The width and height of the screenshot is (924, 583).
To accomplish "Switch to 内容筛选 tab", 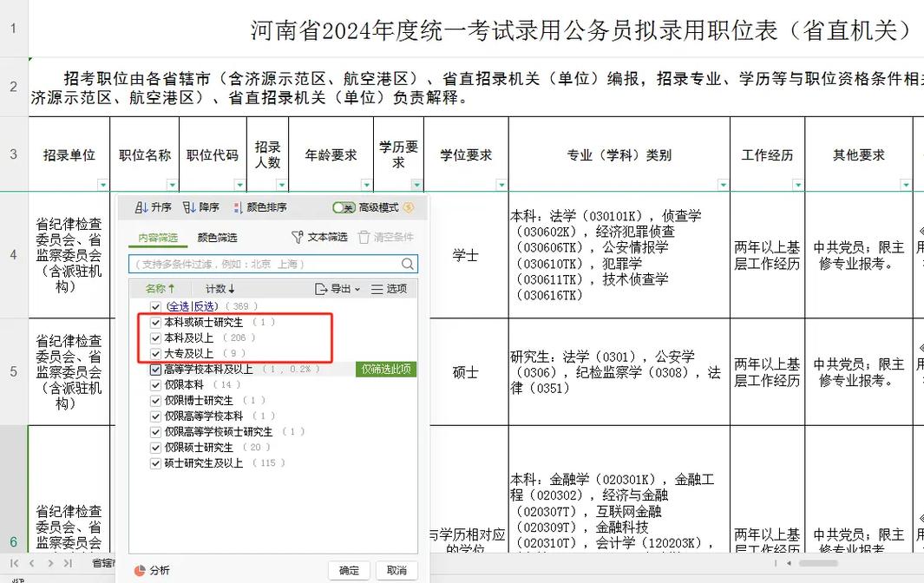I will point(158,238).
